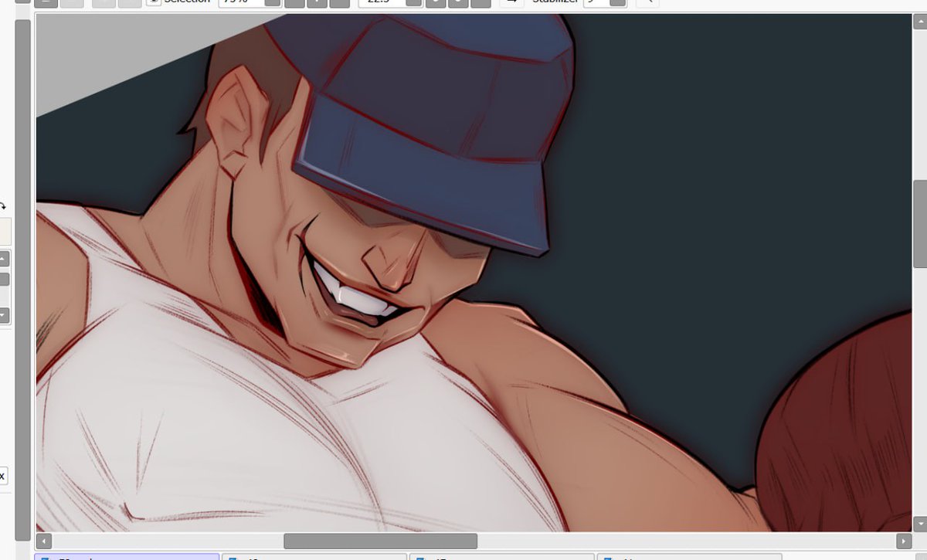This screenshot has width=927, height=560.
Task: Click the horizontal canvas scrollbar thumb
Action: [380, 541]
